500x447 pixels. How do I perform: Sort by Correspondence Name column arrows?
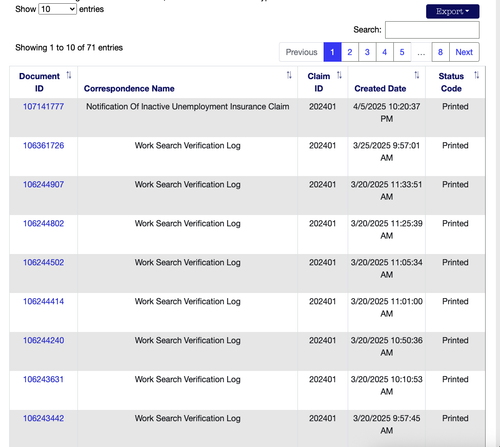pos(289,75)
